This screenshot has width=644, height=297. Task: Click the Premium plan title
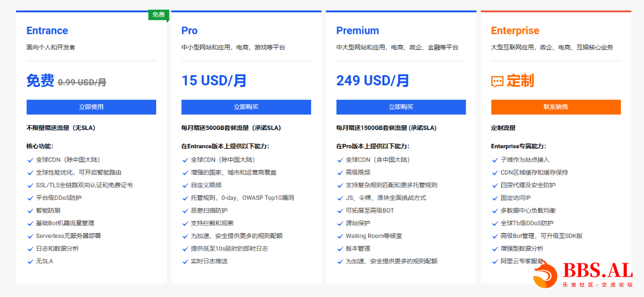coord(357,31)
